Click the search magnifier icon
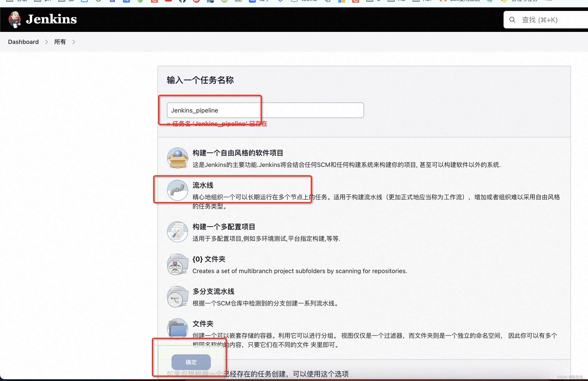 512,20
